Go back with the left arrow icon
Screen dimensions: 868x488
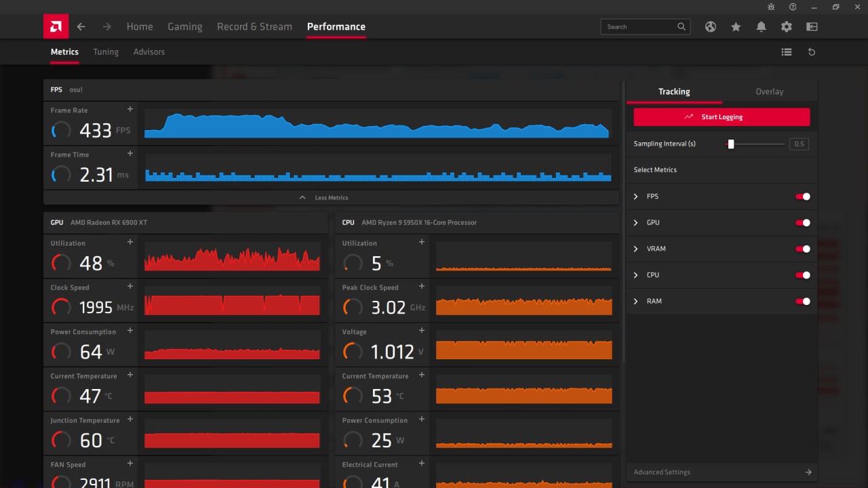[x=81, y=27]
